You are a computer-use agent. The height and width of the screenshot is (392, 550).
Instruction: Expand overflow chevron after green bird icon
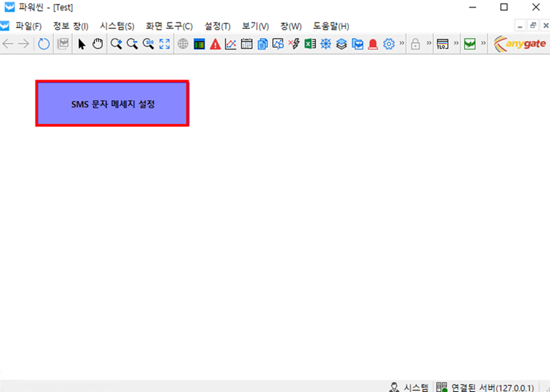[484, 43]
